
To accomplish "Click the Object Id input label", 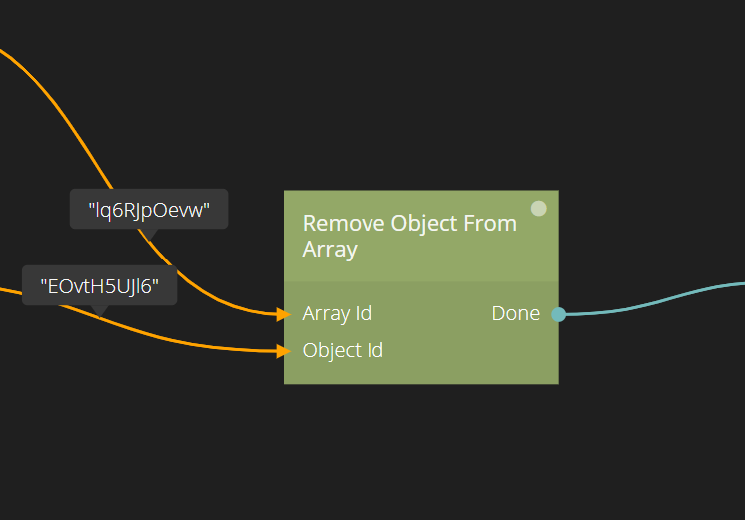I will coord(342,351).
